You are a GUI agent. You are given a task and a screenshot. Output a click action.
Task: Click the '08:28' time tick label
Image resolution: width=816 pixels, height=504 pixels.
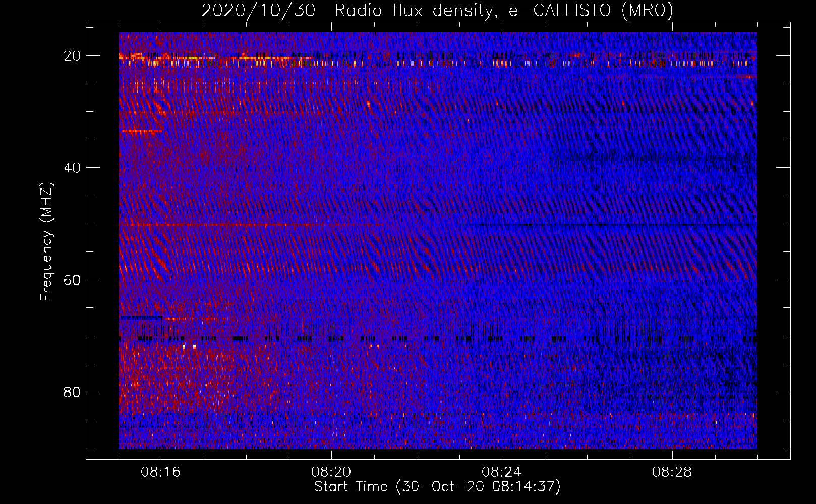pos(672,472)
